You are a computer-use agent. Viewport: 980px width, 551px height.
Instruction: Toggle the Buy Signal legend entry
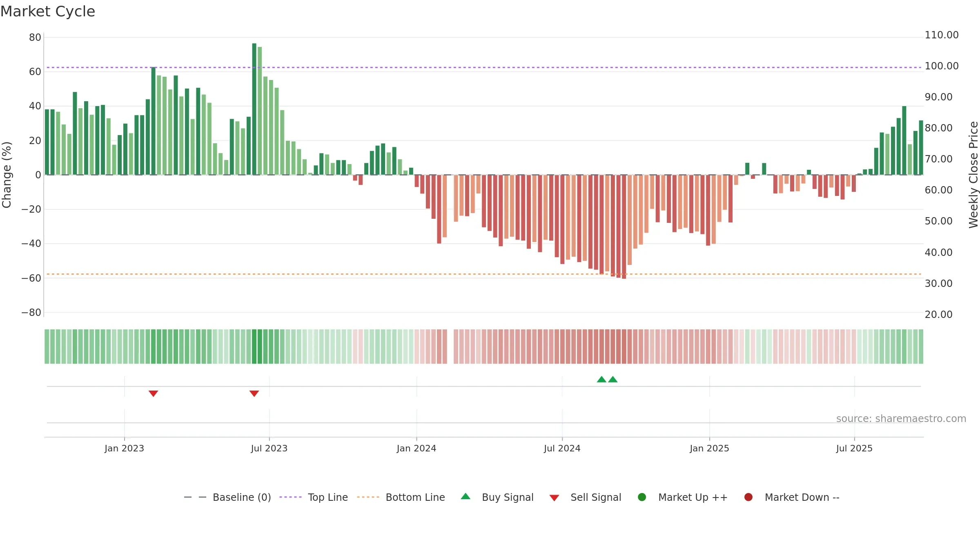[497, 497]
